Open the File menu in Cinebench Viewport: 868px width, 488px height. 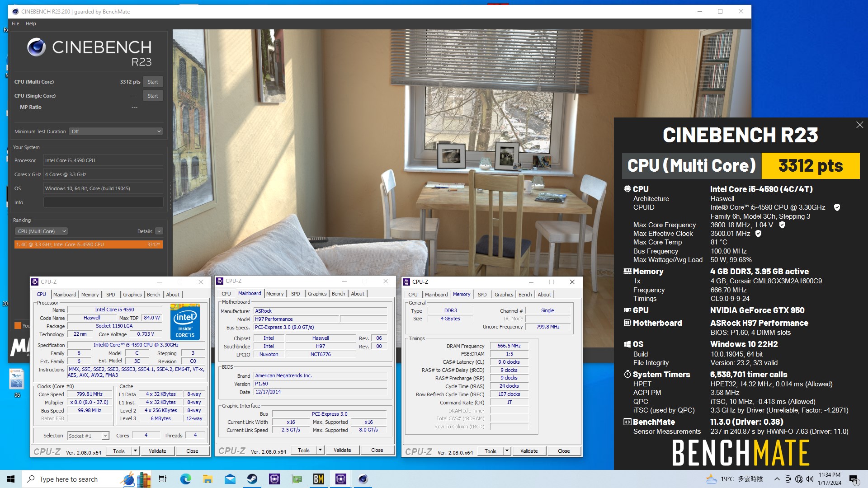[x=15, y=23]
